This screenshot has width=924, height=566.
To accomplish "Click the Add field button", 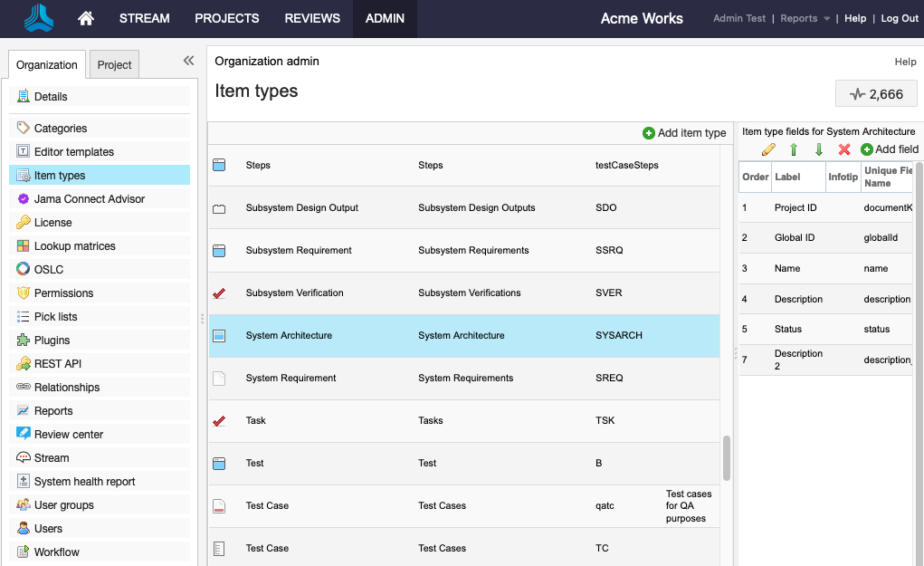I will [x=889, y=149].
